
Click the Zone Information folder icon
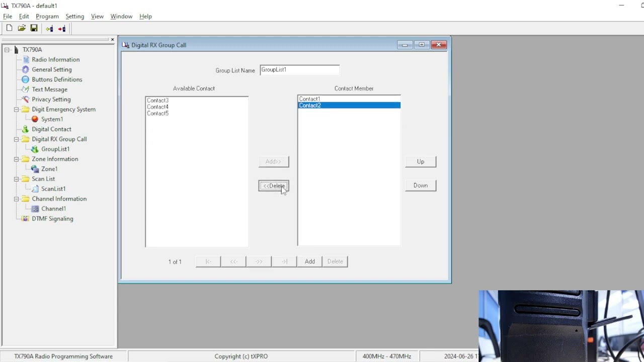[25, 159]
